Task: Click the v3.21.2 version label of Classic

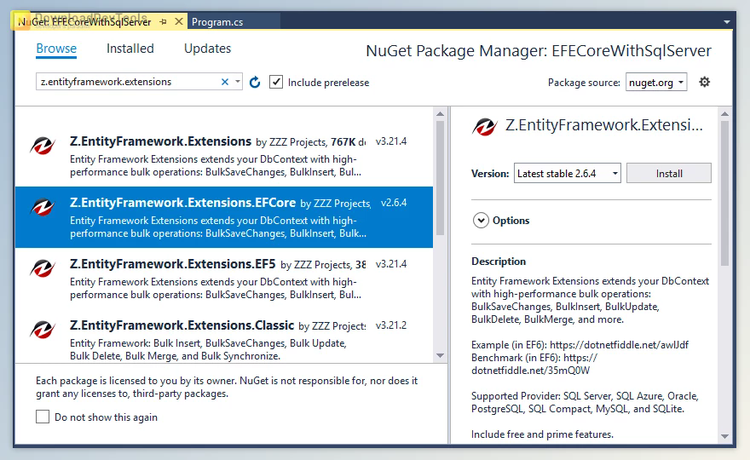Action: pos(391,325)
